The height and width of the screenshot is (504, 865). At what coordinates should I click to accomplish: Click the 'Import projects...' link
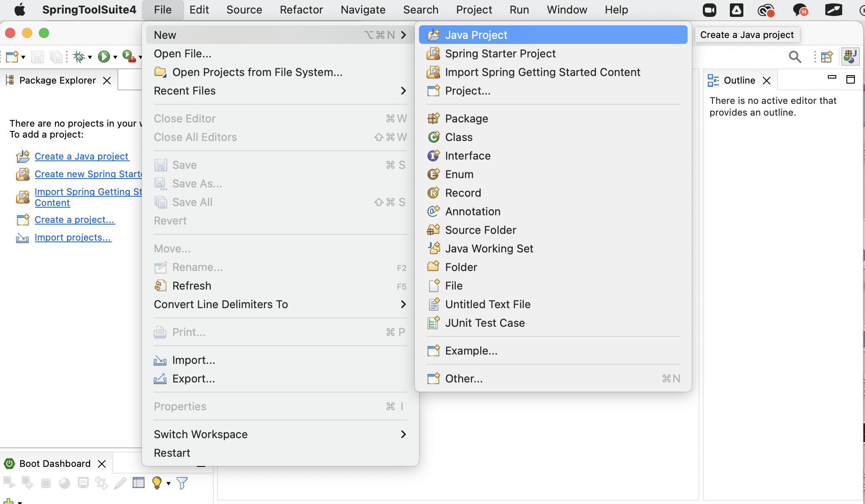pos(73,237)
